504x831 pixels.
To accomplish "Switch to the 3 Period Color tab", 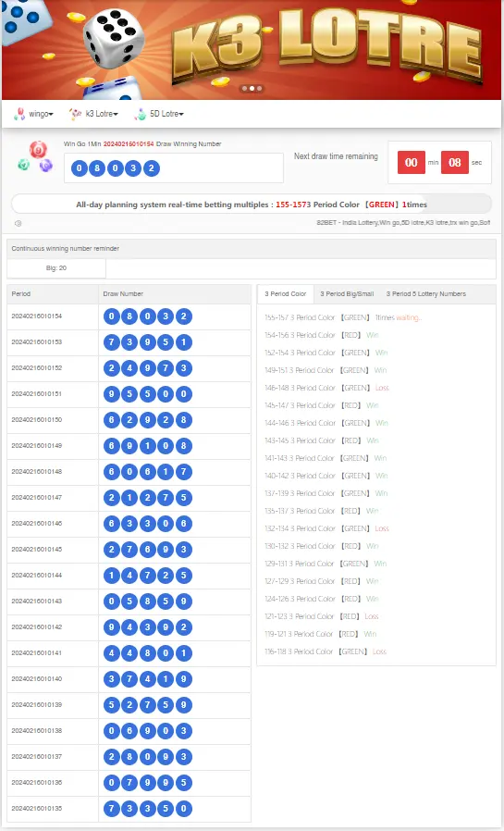I will point(286,293).
